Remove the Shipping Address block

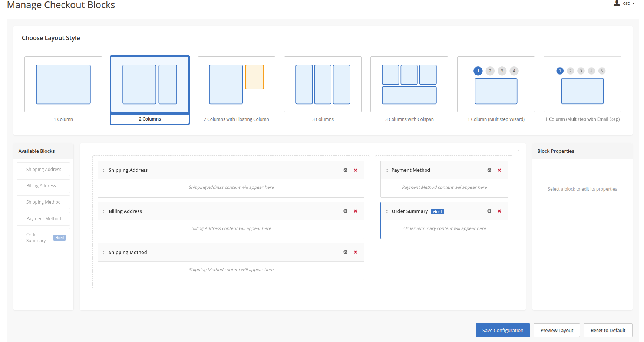356,170
